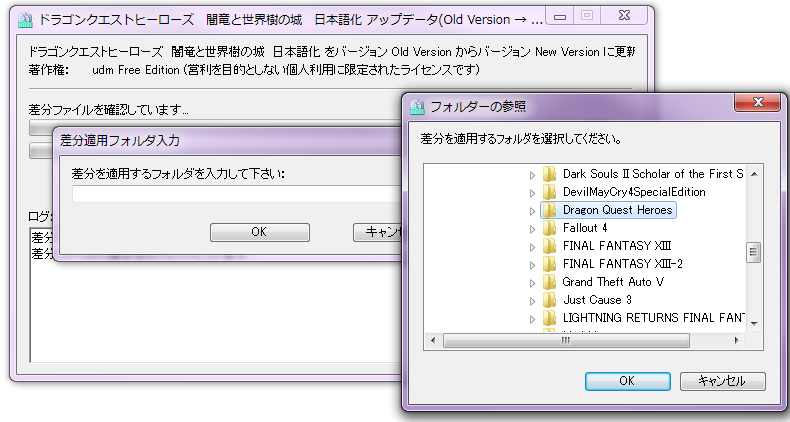The width and height of the screenshot is (790, 422).
Task: Expand the Just Cause 3 tree node
Action: pos(532,300)
